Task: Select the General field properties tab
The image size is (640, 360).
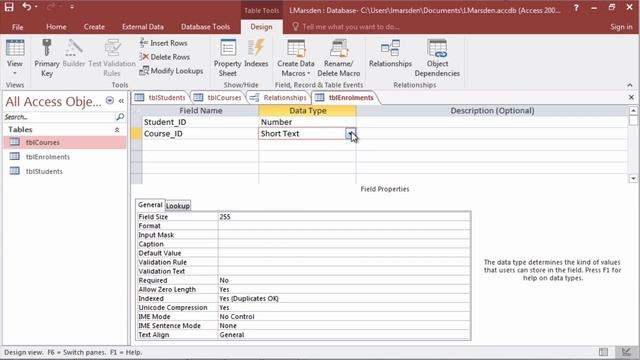Action: pos(150,205)
